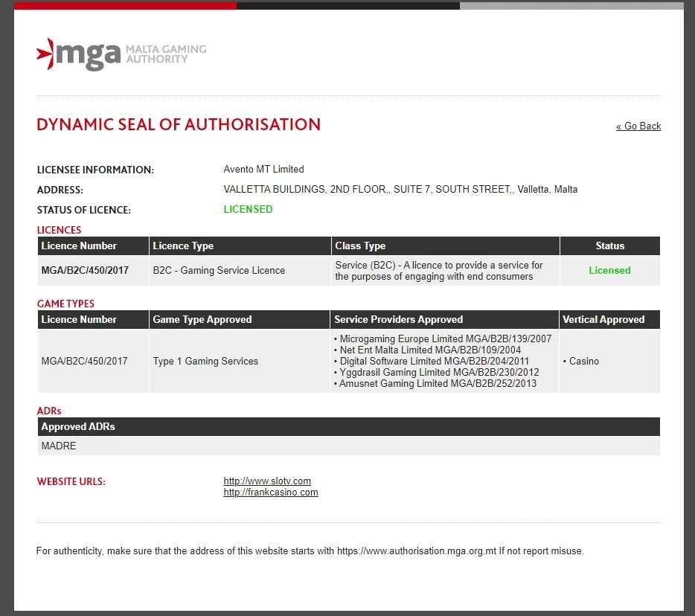Select the Avento MT Limited licensee name

tap(263, 170)
